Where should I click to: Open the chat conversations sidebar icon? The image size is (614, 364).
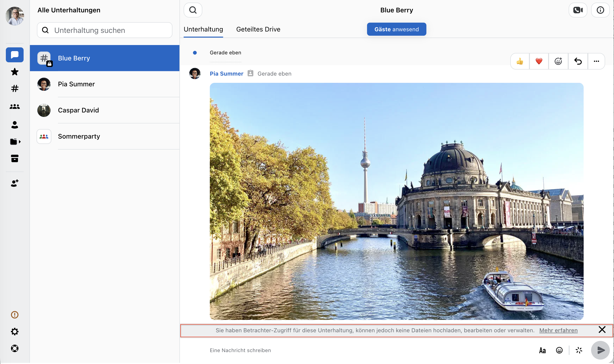tap(15, 55)
